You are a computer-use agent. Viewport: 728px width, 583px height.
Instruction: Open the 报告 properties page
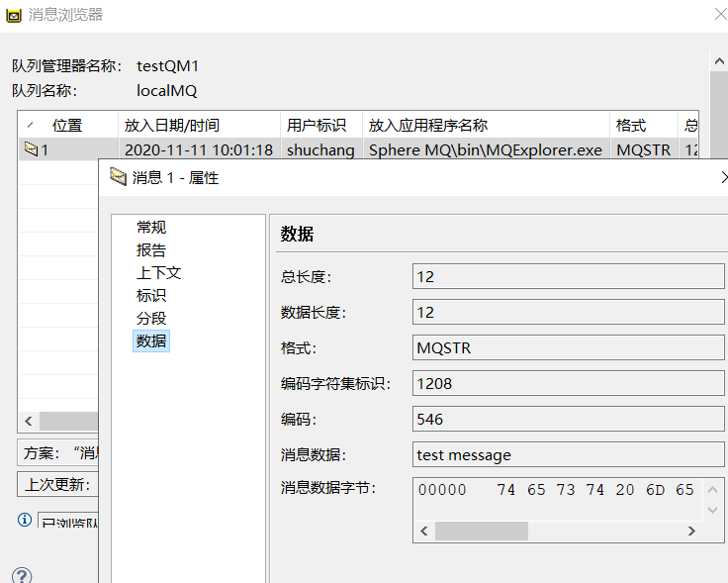(151, 249)
